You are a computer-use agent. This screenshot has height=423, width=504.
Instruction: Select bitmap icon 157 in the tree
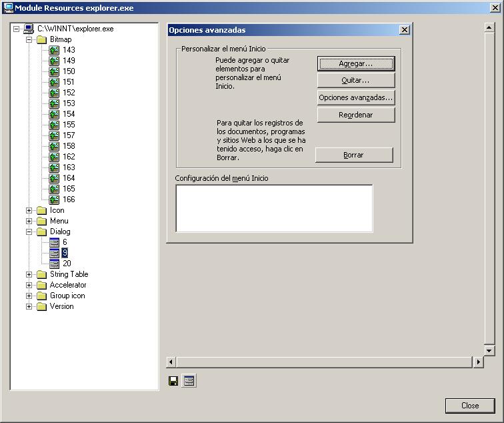(54, 135)
